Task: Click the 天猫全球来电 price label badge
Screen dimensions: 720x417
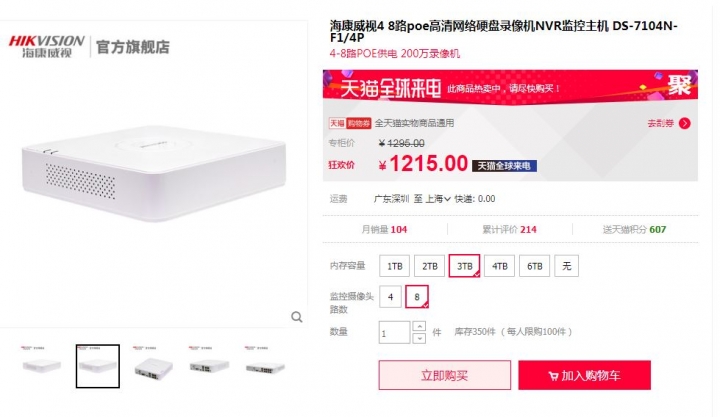Action: 504,166
